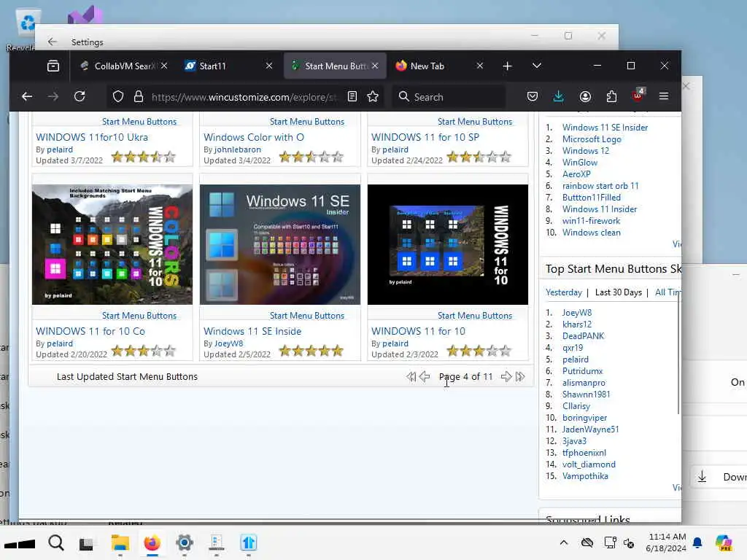Visit author johnlebaron's profile

237,149
